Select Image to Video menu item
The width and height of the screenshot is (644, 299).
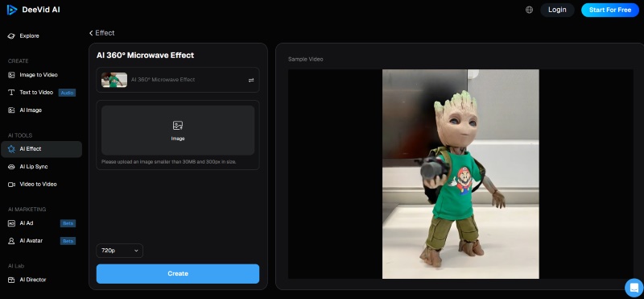click(x=41, y=75)
